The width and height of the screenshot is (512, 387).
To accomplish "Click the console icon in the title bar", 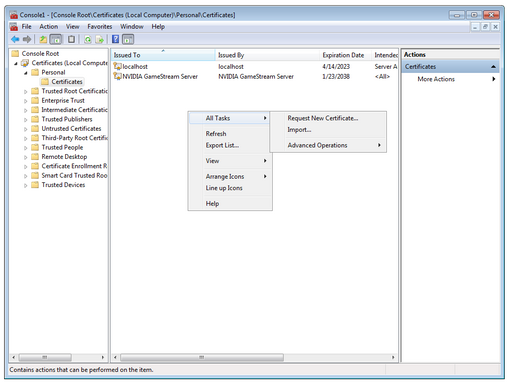I will tap(14, 15).
